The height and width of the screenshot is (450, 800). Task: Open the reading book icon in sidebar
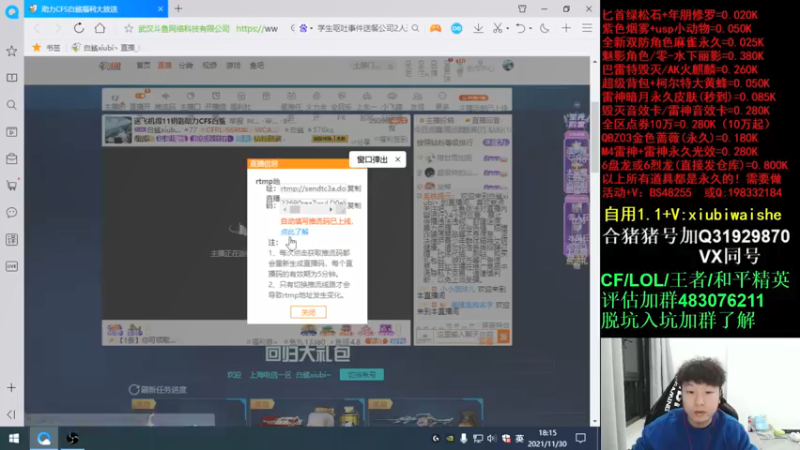tap(11, 78)
